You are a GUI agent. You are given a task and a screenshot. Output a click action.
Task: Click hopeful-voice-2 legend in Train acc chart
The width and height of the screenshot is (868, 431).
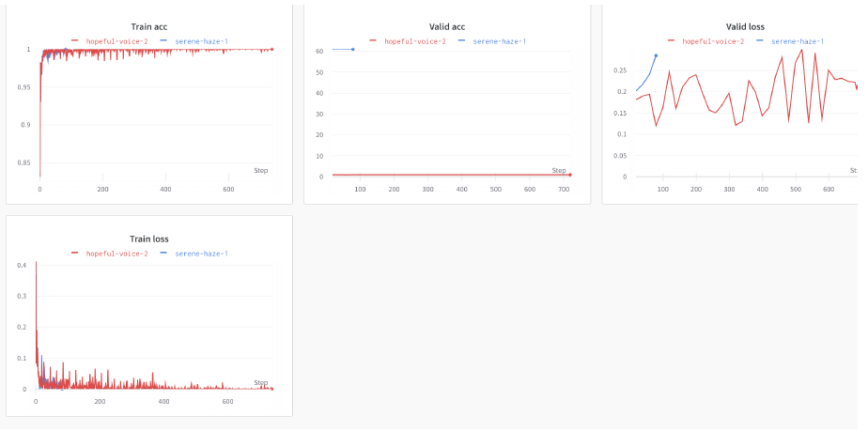click(116, 41)
